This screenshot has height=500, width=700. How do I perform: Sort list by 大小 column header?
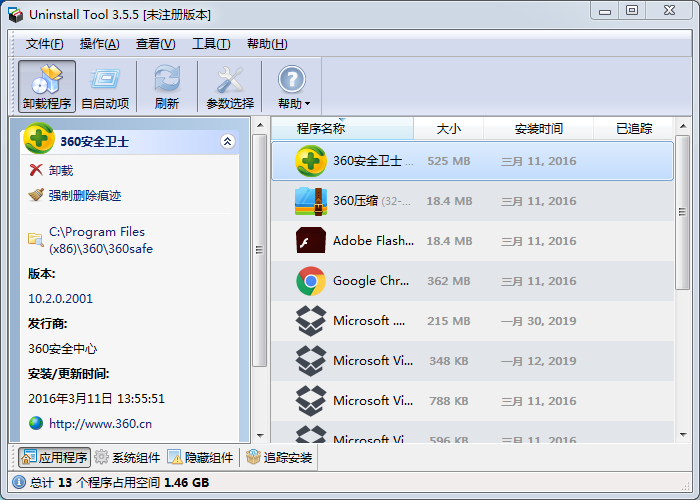click(449, 129)
